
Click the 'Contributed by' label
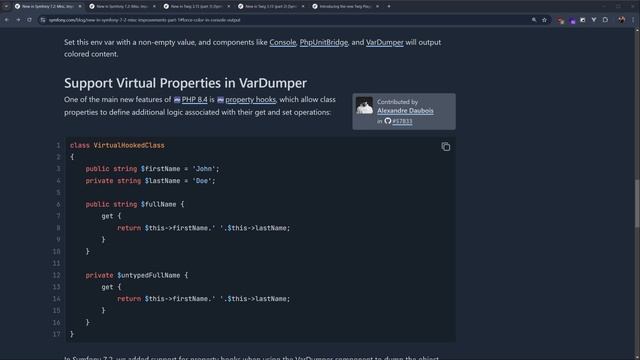tap(397, 102)
